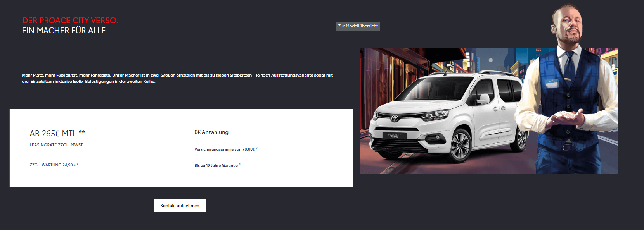Click the 'Bis zu 10 Jahre Garantie' text
The image size is (644, 230).
pos(216,165)
